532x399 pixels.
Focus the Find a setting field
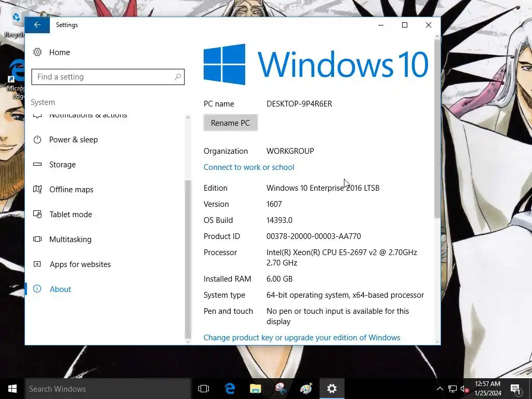(x=108, y=77)
